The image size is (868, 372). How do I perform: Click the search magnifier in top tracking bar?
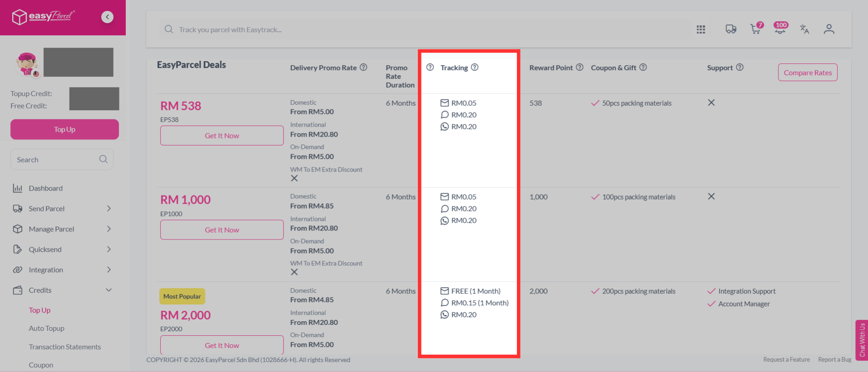click(169, 29)
